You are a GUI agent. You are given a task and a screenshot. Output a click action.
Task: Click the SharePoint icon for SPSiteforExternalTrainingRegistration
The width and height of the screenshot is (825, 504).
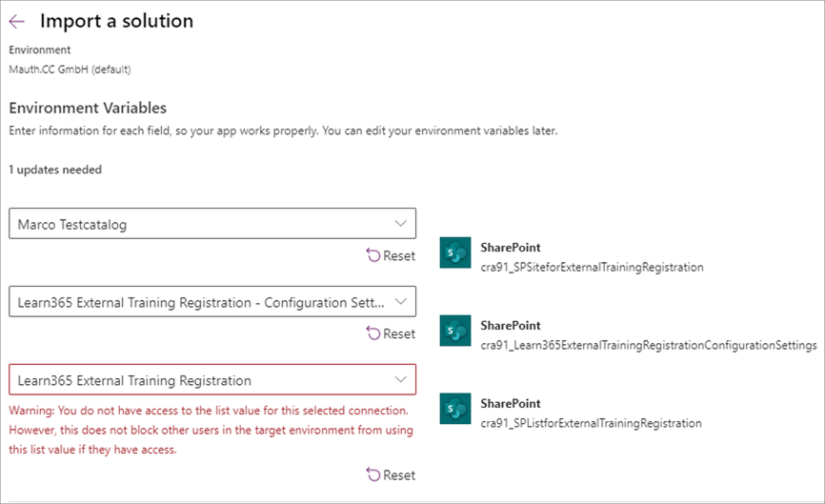tap(455, 252)
